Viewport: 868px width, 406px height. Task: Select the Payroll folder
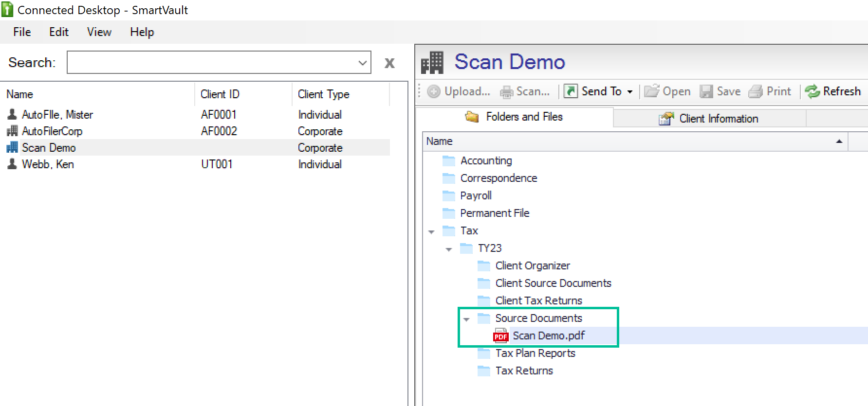tap(476, 196)
